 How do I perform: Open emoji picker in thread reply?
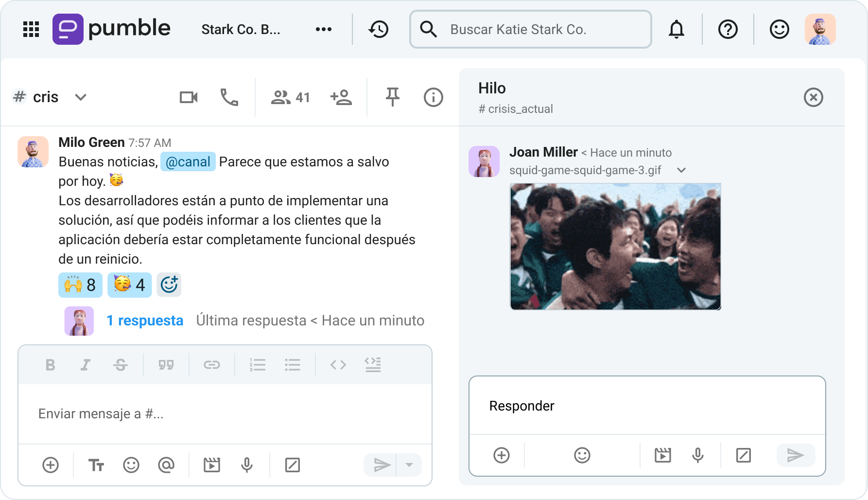(582, 455)
